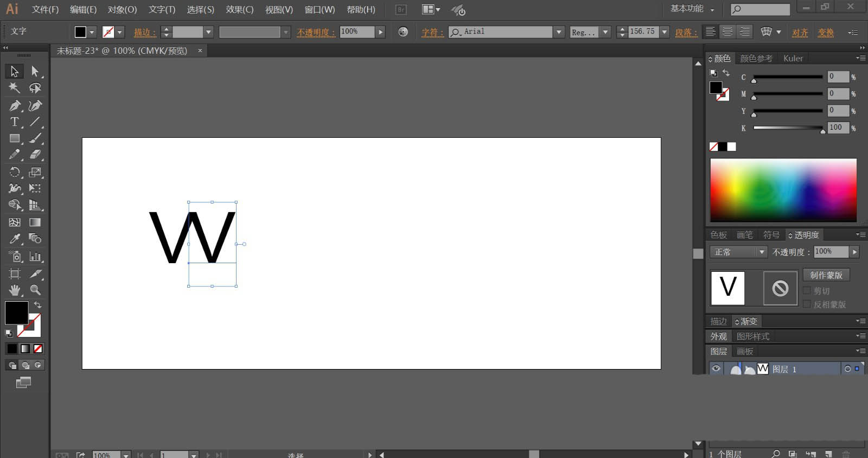This screenshot has width=868, height=458.
Task: Click target circle of 图层 1
Action: (847, 369)
